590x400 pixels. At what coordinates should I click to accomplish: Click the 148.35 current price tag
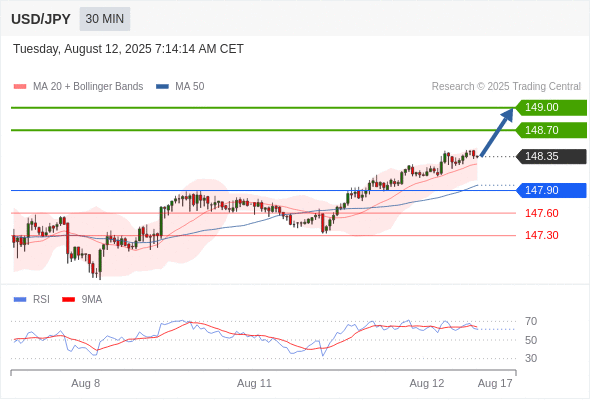pyautogui.click(x=551, y=156)
